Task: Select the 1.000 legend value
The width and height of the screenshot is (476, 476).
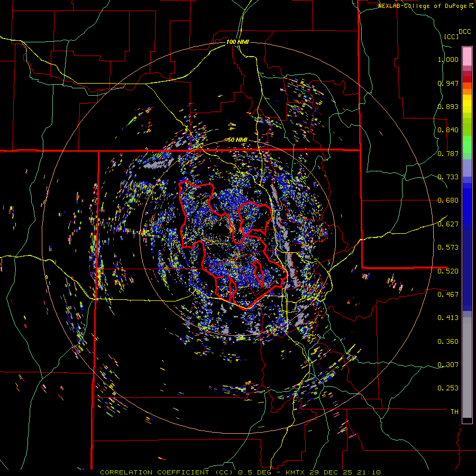Action: pyautogui.click(x=448, y=59)
